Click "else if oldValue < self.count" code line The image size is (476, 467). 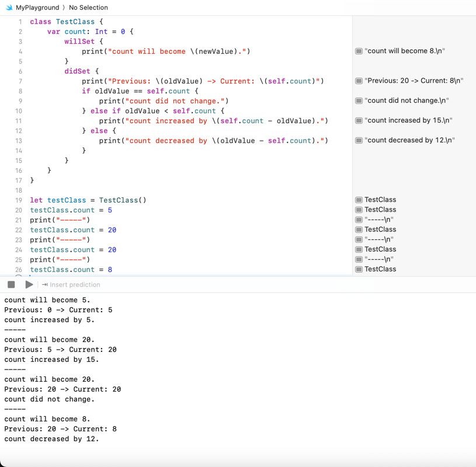tap(153, 111)
